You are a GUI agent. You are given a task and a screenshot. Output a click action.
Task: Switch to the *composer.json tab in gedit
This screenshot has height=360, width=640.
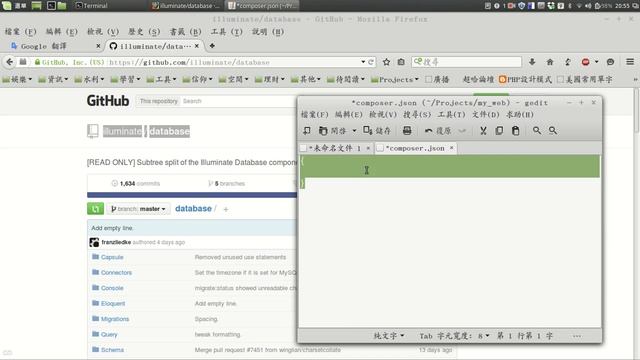(x=415, y=148)
